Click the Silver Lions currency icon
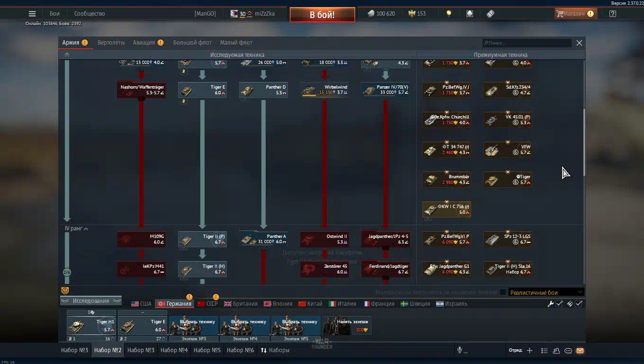Image resolution: width=644 pixels, height=364 pixels. point(371,14)
